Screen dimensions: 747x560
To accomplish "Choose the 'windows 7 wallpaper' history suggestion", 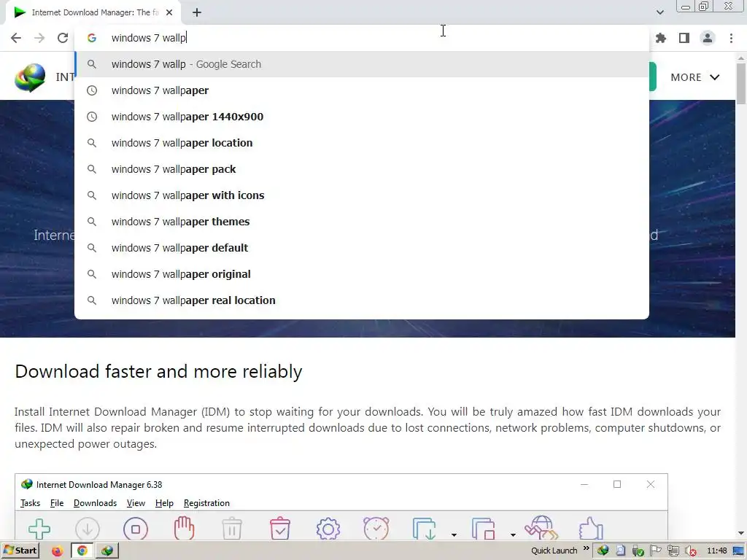I will coord(362,90).
